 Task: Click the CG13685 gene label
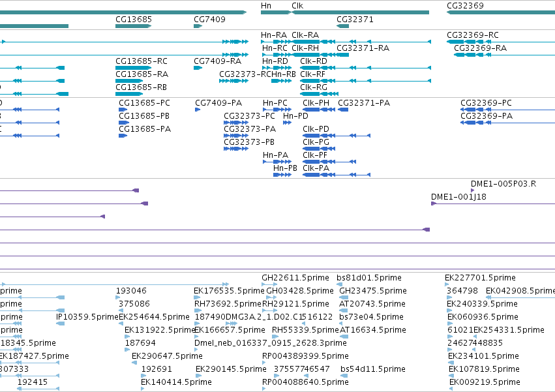point(134,20)
